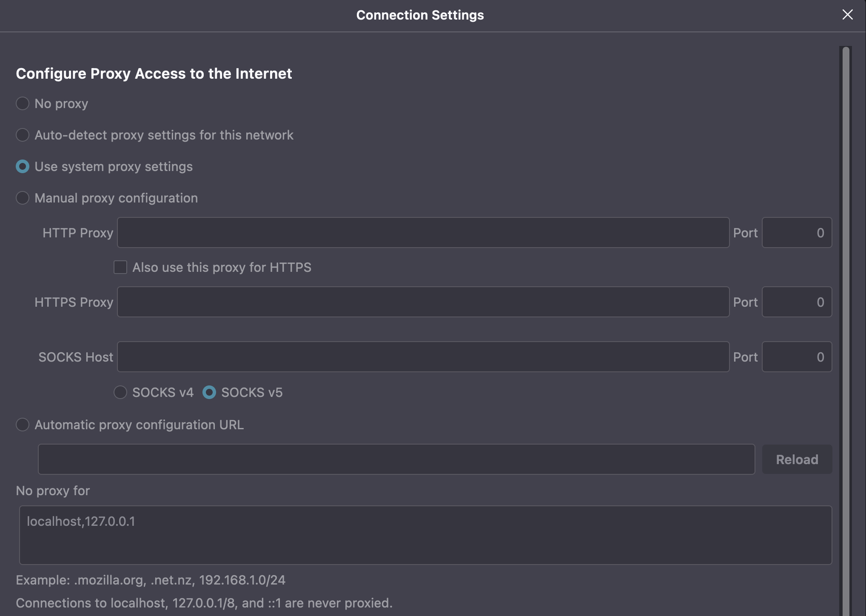Image resolution: width=866 pixels, height=616 pixels.
Task: Click the automatic proxy URL text field
Action: coord(396,459)
